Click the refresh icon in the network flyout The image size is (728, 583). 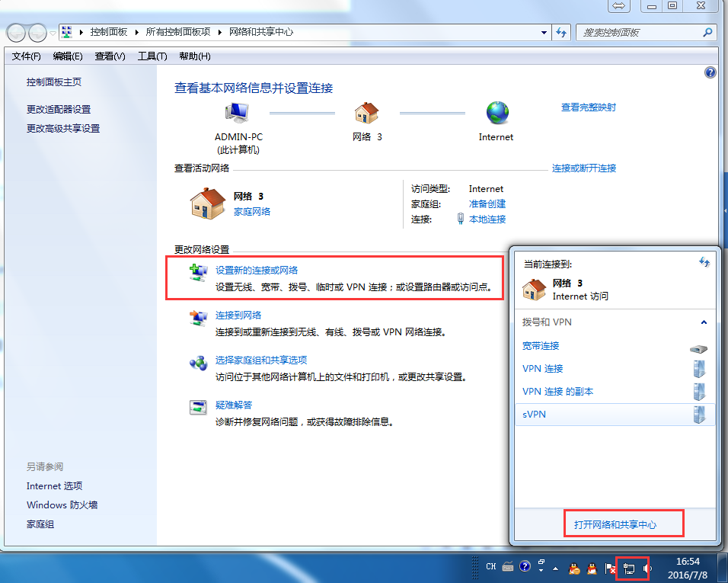click(704, 262)
